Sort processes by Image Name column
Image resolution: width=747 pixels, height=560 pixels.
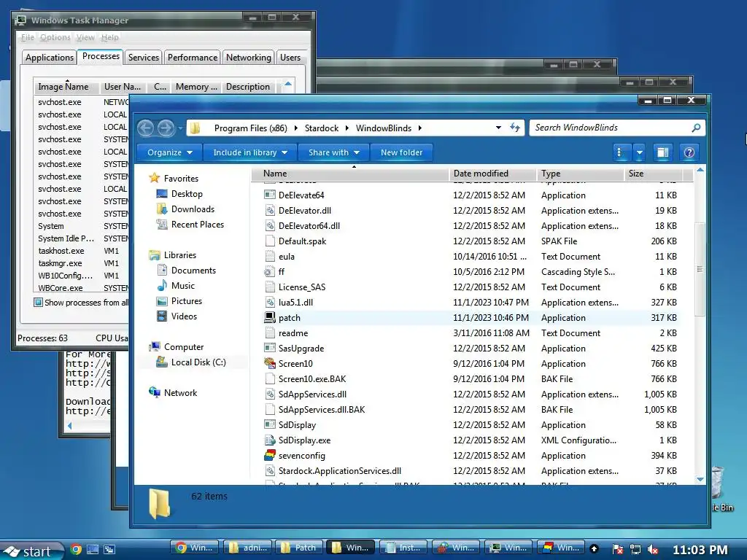[66, 87]
